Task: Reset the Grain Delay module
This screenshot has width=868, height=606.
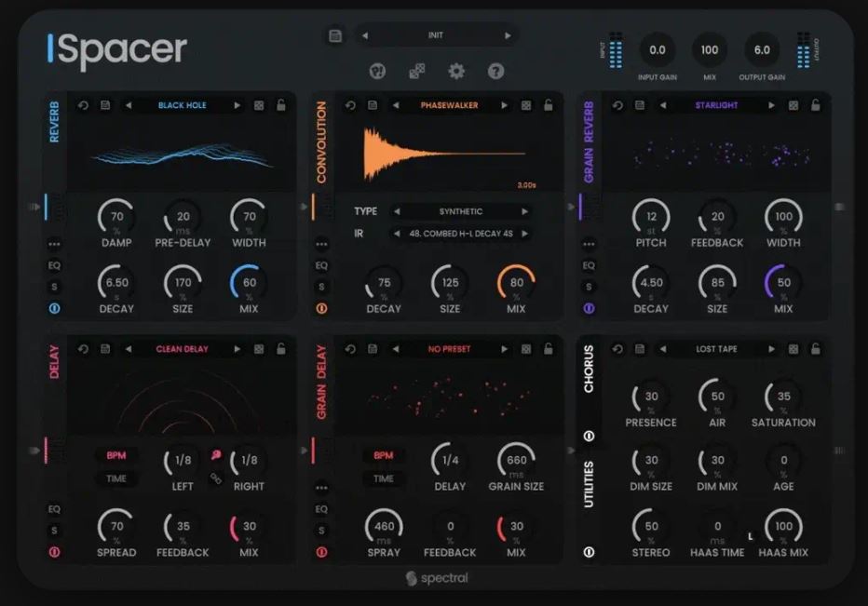Action: click(350, 349)
